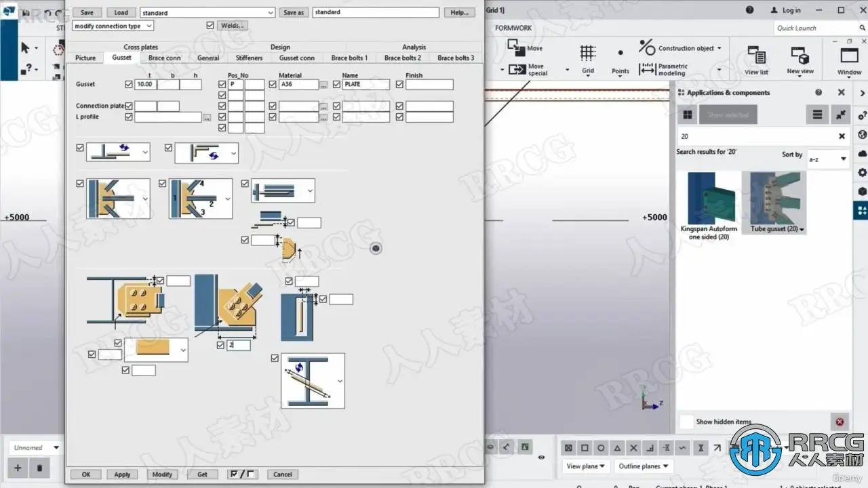Open the Unnamed dropdown at bottom left
This screenshot has width=868, height=488.
[x=35, y=447]
